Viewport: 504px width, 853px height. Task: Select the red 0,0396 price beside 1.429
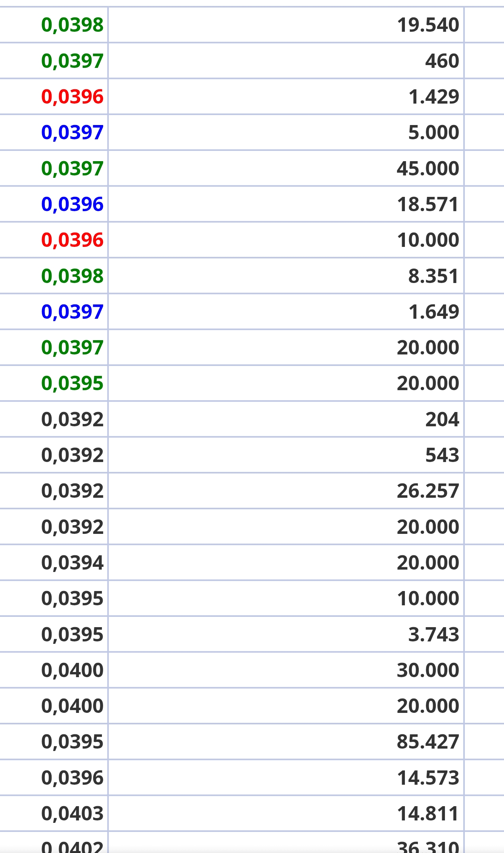72,97
